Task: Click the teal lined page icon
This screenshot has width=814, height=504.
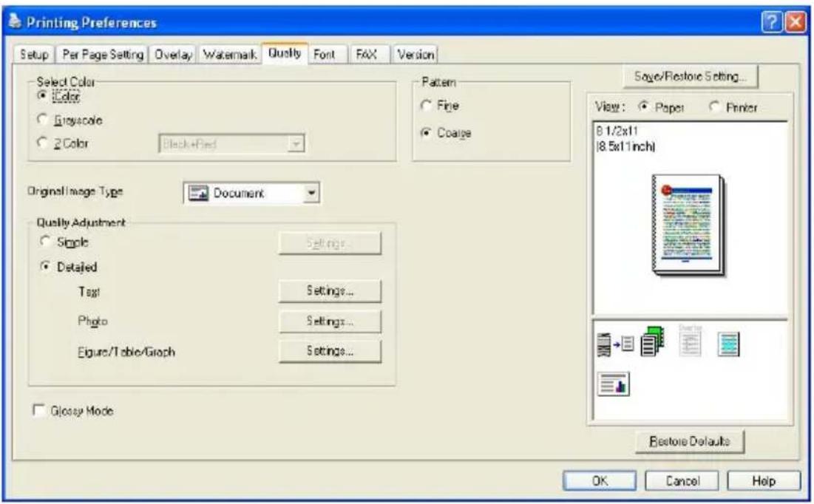Action: point(728,344)
